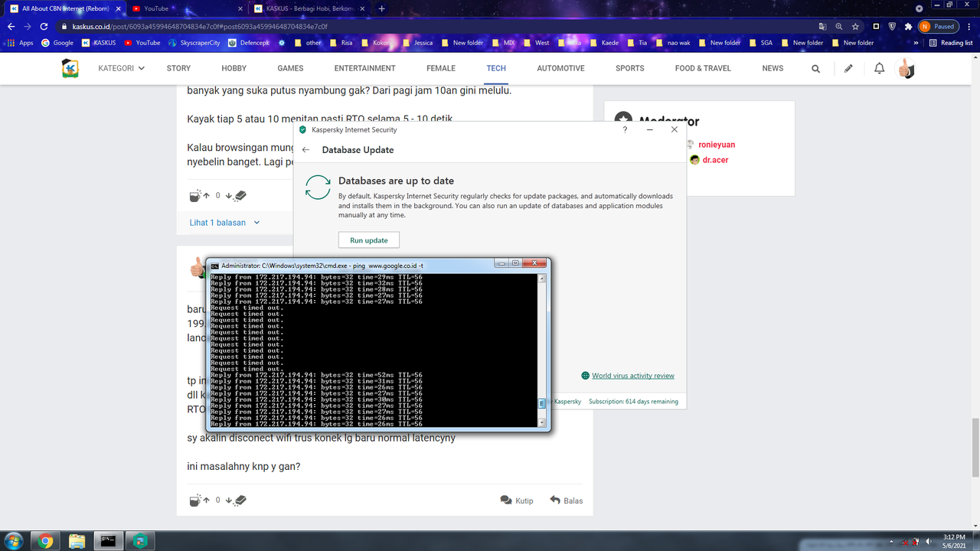Switch to the cmd window in taskbar

109,541
